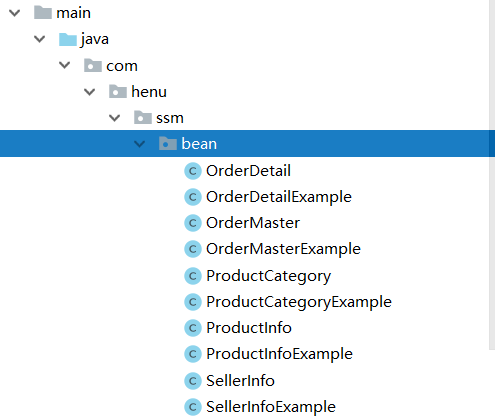This screenshot has width=495, height=420.
Task: Click the class icon beside OrderDetail
Action: coord(193,171)
